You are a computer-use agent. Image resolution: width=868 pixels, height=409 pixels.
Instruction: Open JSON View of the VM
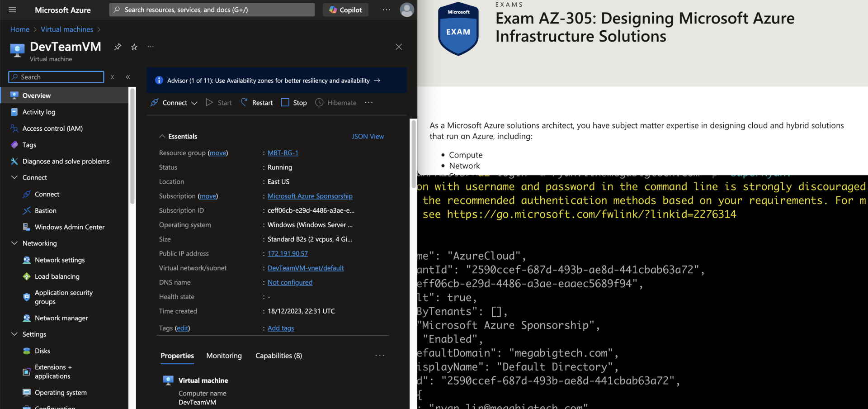368,137
